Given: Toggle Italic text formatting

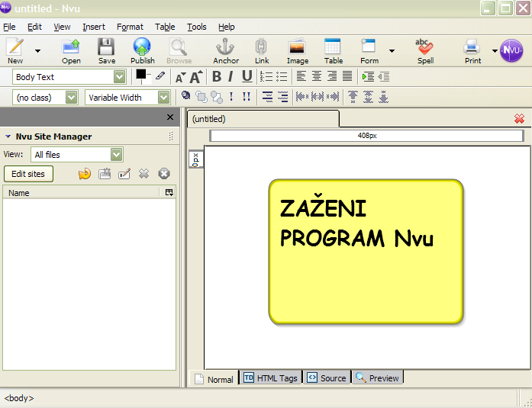Looking at the screenshot, I should click(x=231, y=77).
